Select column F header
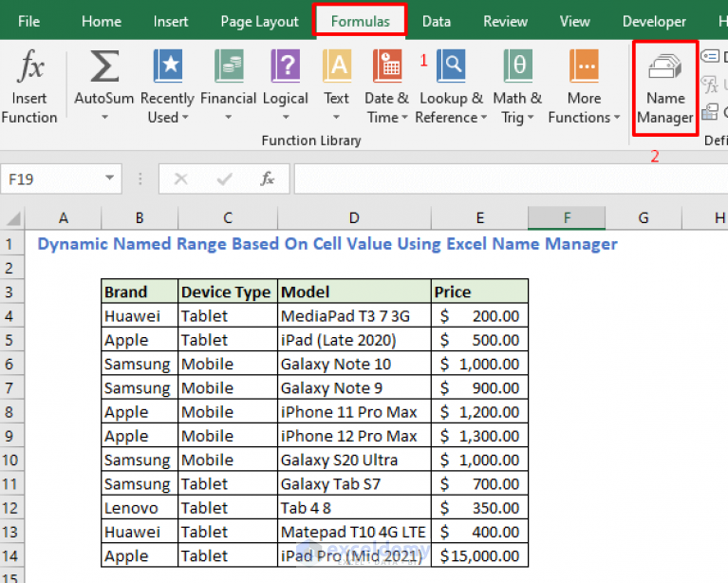 coord(567,217)
